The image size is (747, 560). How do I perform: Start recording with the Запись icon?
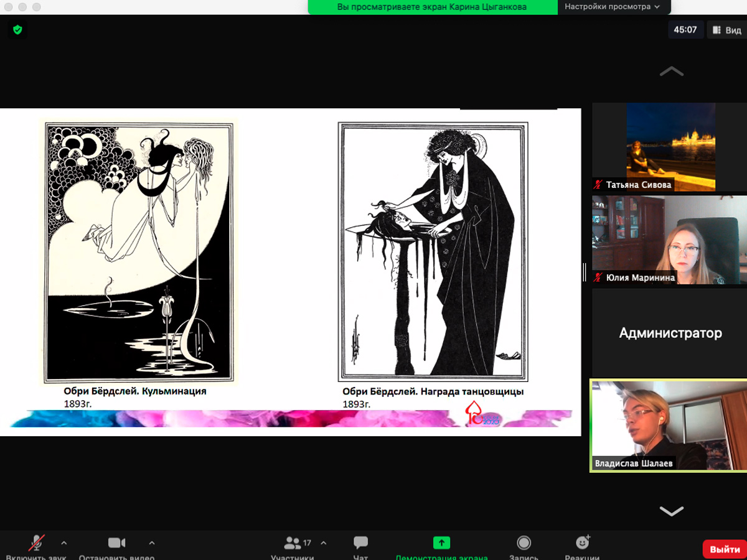click(x=524, y=543)
